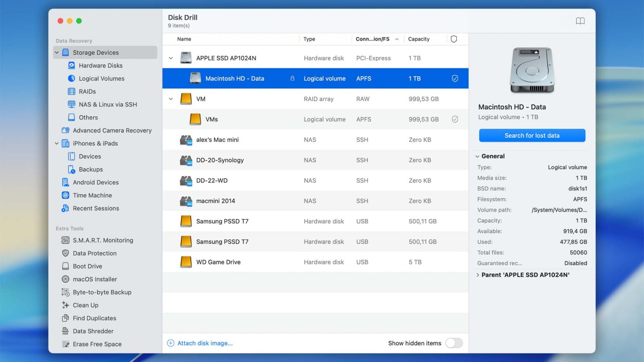This screenshot has width=644, height=362.
Task: Enable the Show hidden items switch
Action: pos(454,343)
